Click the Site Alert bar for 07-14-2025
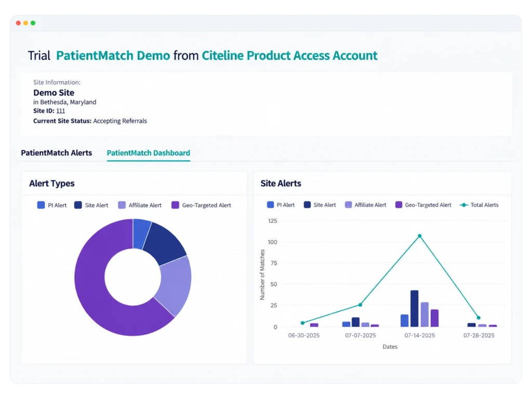This screenshot has width=532, height=399. click(x=414, y=309)
